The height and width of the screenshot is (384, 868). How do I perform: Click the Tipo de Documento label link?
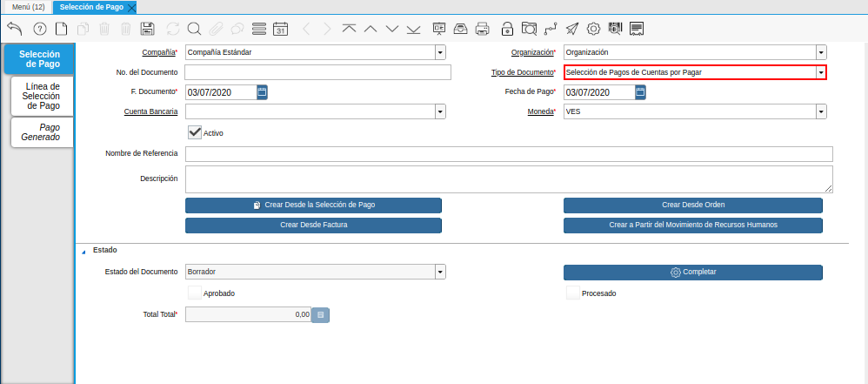coord(522,72)
